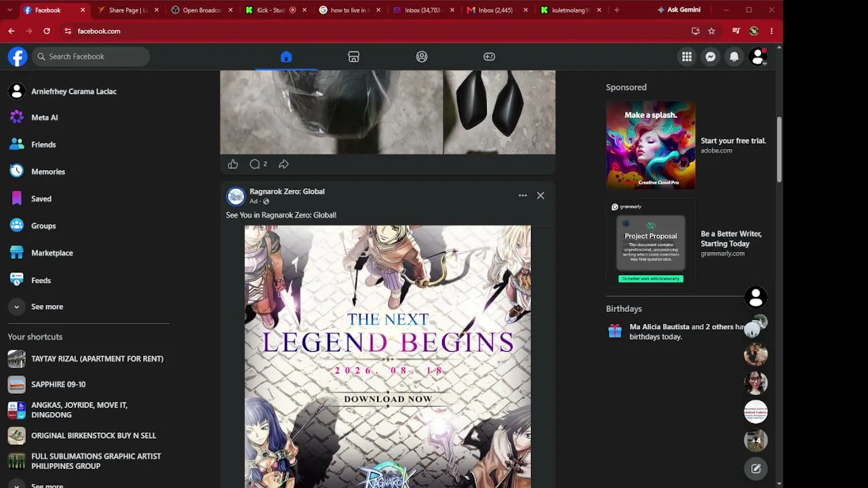Open the Facebook menu grid icon
The image size is (868, 488).
pyautogui.click(x=687, y=57)
